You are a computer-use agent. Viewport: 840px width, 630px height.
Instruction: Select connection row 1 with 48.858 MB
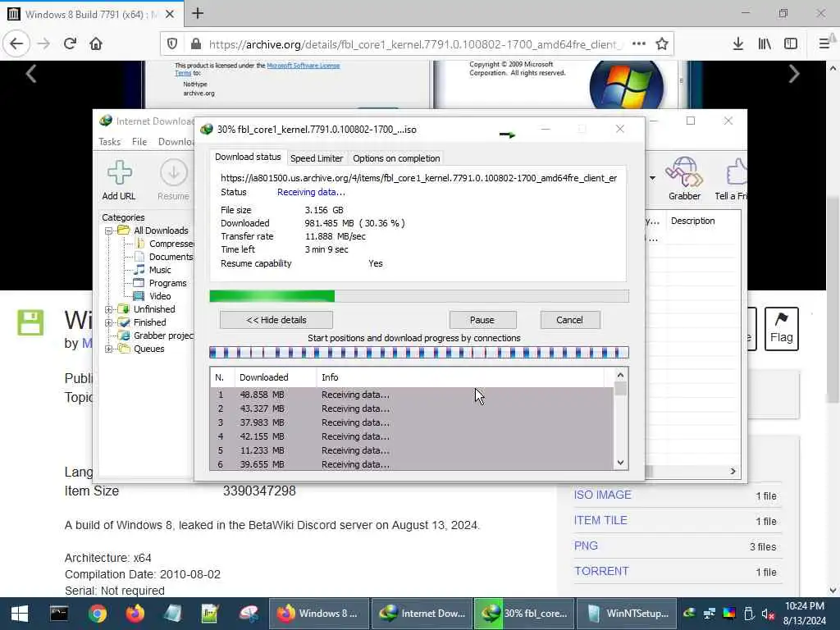tap(412, 395)
